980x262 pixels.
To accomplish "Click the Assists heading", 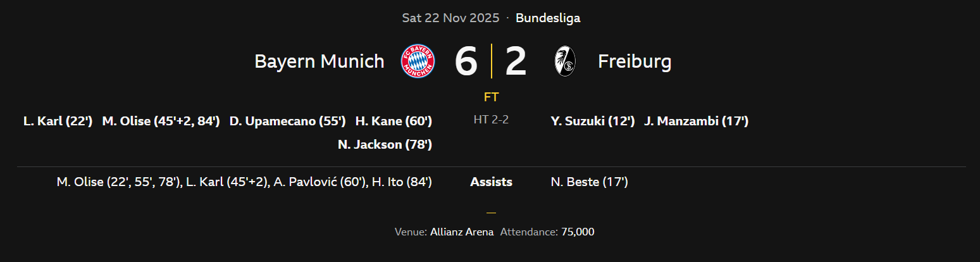I will [x=491, y=182].
